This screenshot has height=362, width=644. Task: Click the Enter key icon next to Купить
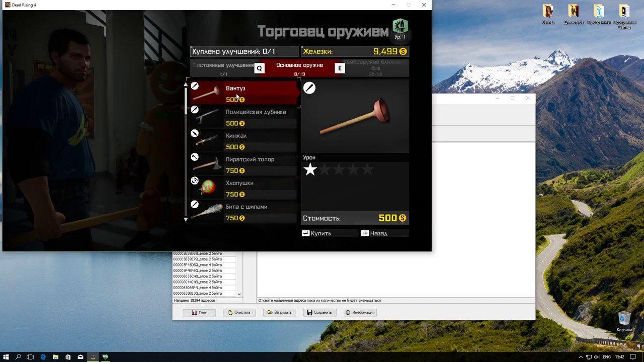pos(305,233)
